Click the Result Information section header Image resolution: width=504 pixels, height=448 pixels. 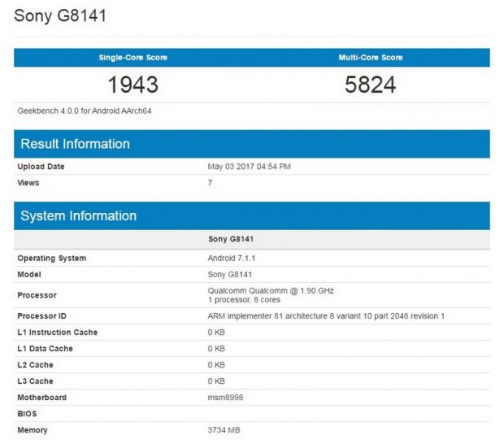click(x=75, y=144)
